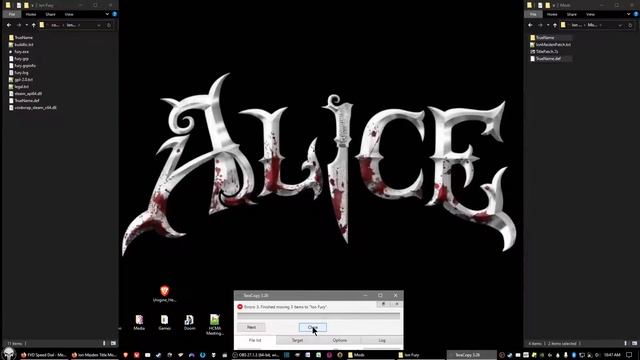Open Share ribbon tab in Ion Fury window
Image resolution: width=640 pixels, height=360 pixels.
[50, 14]
